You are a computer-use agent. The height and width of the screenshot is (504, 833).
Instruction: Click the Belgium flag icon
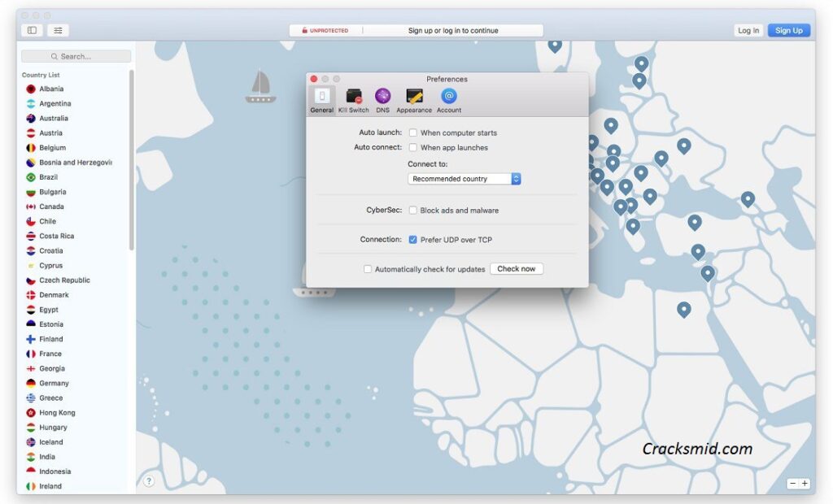coord(31,148)
